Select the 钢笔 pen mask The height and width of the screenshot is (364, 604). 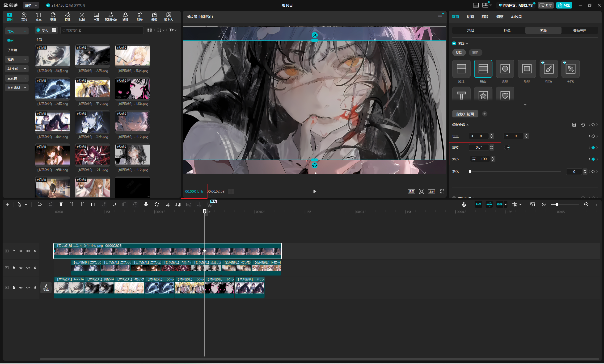[570, 69]
